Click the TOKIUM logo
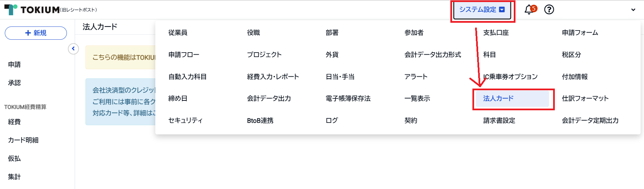 click(x=32, y=10)
